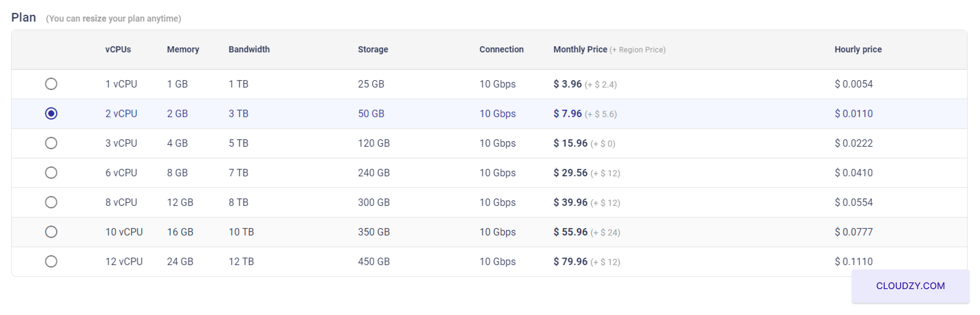This screenshot has width=980, height=315.
Task: Click the $ 0.1110 hourly price
Action: pyautogui.click(x=854, y=261)
